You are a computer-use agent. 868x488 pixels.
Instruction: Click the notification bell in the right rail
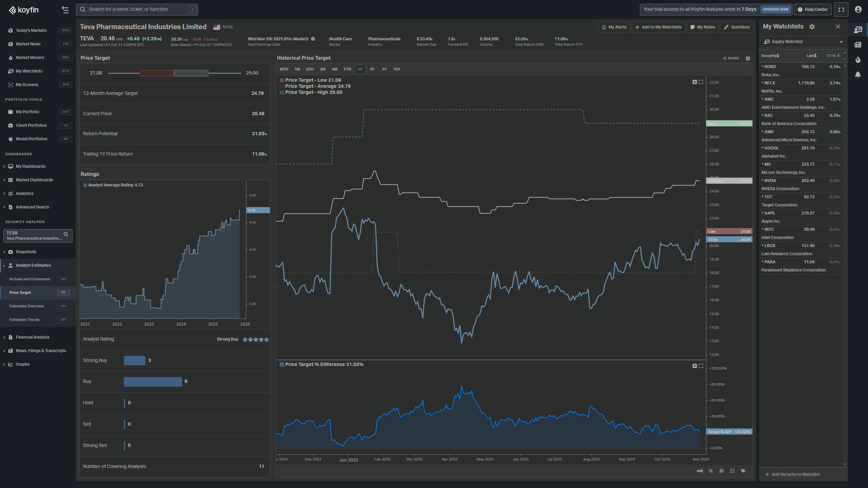click(x=858, y=75)
